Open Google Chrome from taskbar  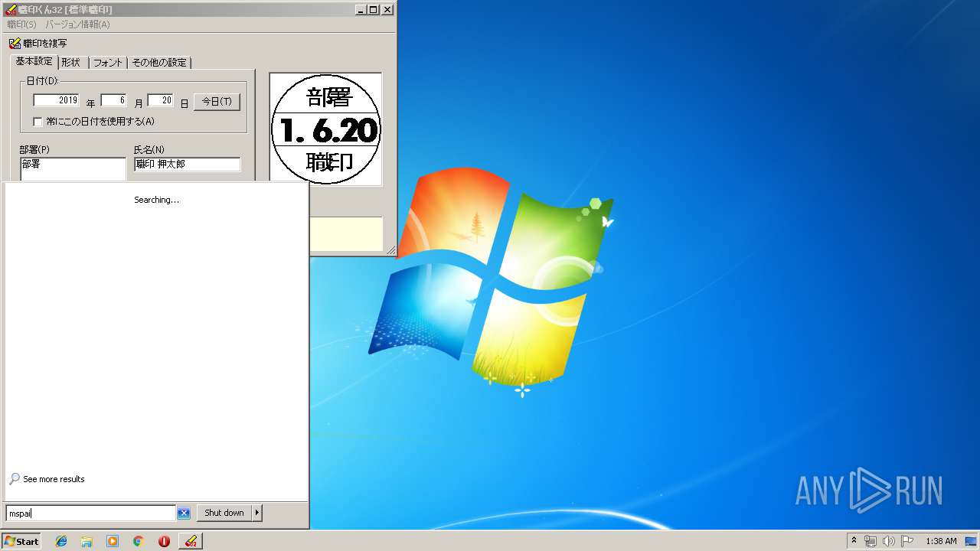tap(138, 541)
